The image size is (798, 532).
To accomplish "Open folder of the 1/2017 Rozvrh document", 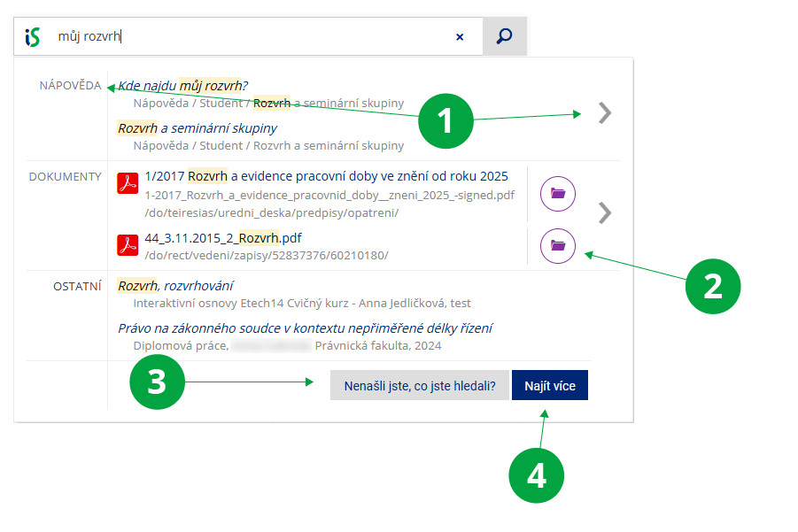I will point(558,193).
